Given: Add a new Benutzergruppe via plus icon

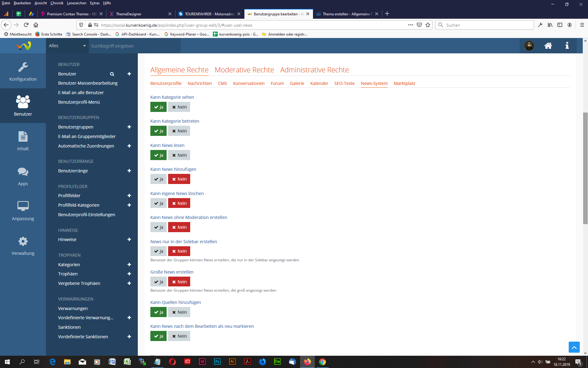Looking at the screenshot, I should tap(129, 127).
